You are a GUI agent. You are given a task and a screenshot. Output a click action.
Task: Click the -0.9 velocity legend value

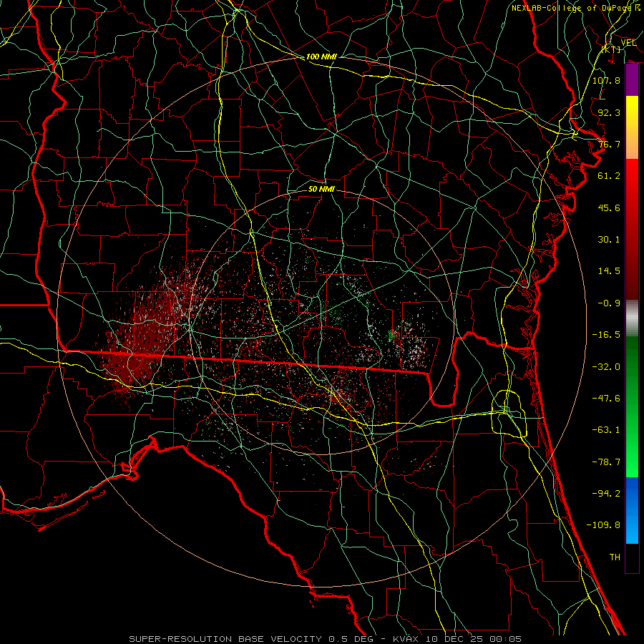[x=609, y=303]
